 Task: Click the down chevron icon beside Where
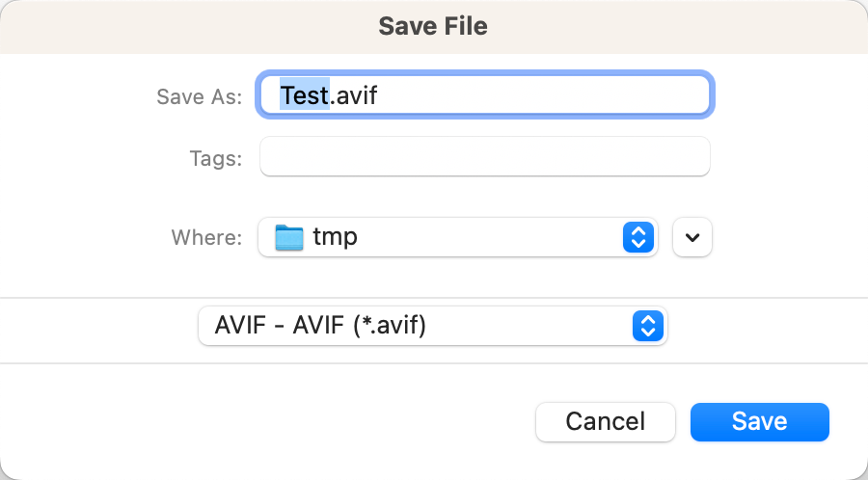coord(692,237)
